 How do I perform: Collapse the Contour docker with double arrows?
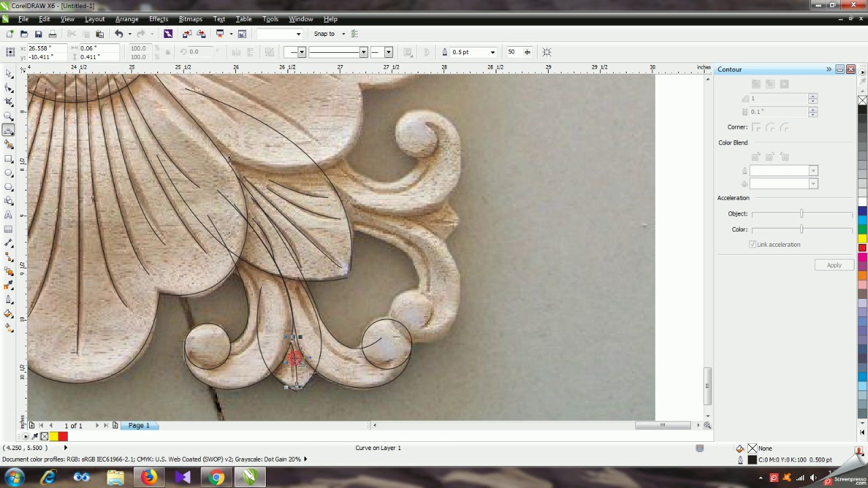829,69
